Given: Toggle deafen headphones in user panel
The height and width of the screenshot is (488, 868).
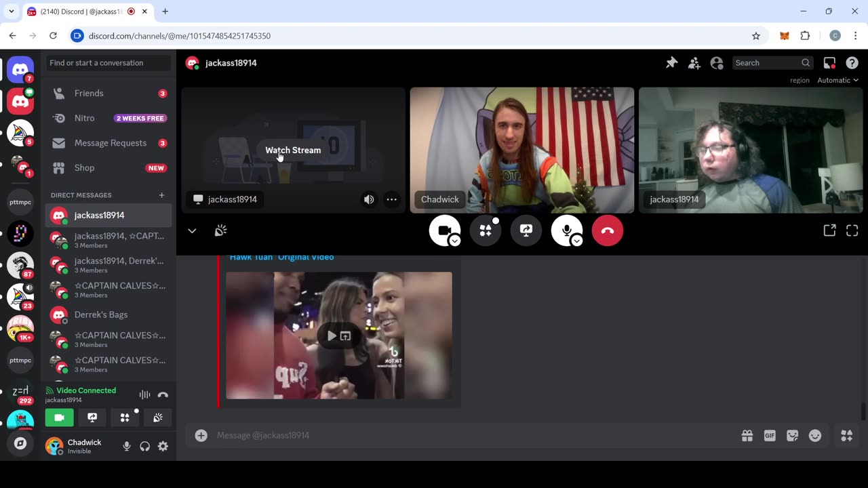Looking at the screenshot, I should [x=144, y=446].
